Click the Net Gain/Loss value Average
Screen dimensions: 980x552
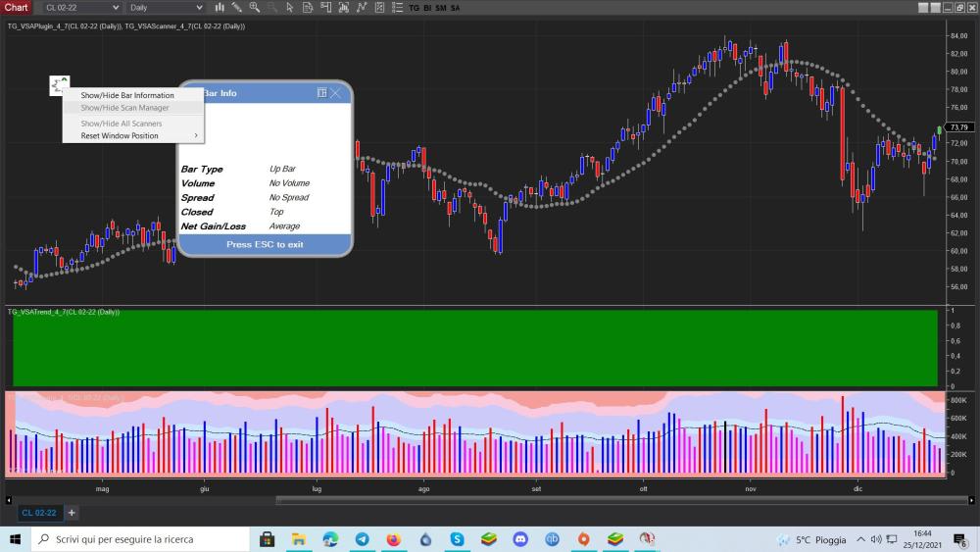pyautogui.click(x=284, y=226)
